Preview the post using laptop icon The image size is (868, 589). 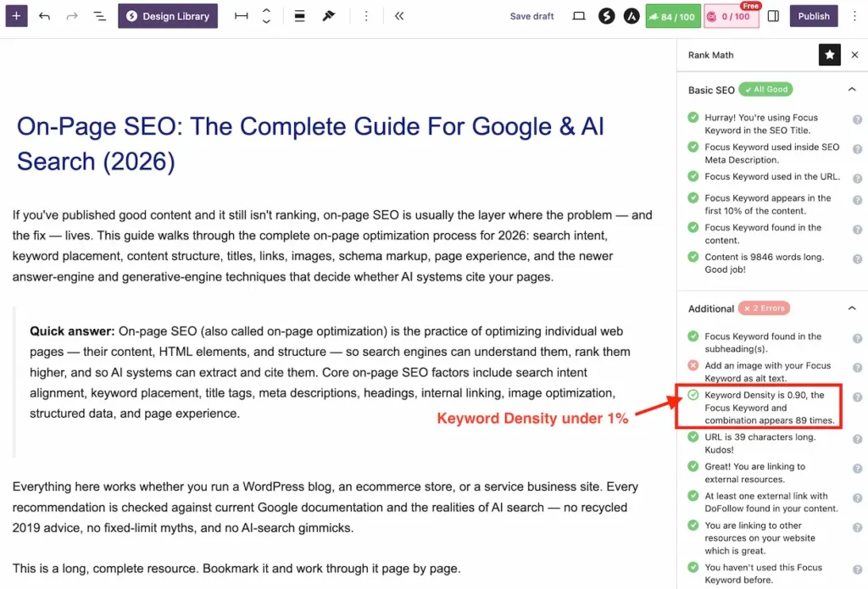coord(579,16)
